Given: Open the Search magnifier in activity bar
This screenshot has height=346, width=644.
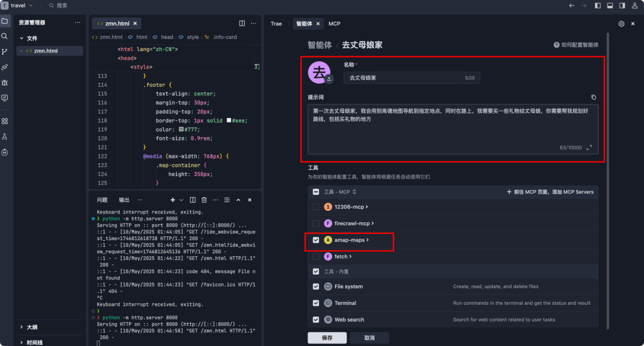Looking at the screenshot, I should [x=5, y=36].
